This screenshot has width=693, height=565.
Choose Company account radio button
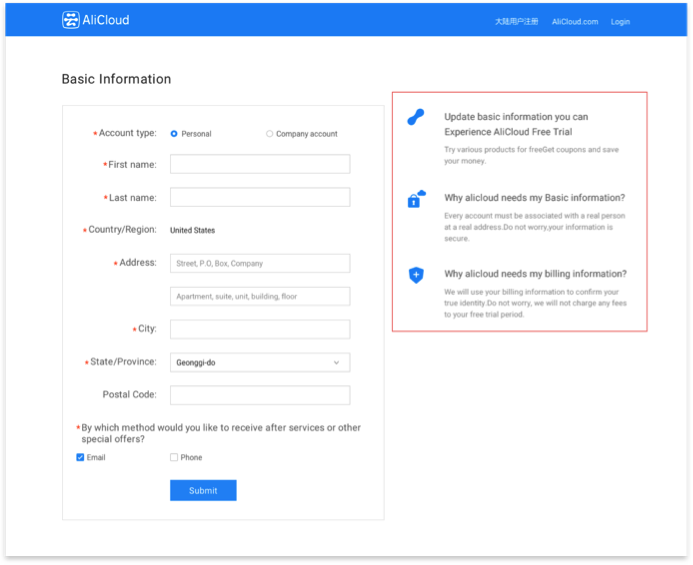270,134
